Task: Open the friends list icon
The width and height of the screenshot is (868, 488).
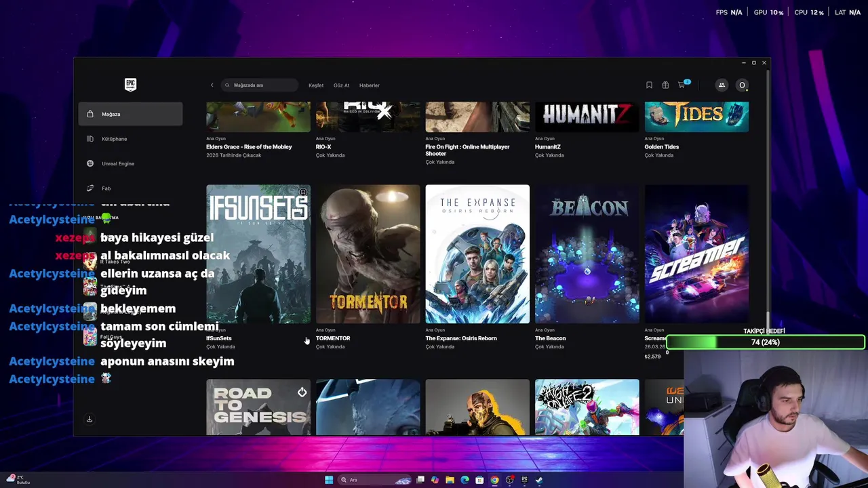Action: point(722,85)
